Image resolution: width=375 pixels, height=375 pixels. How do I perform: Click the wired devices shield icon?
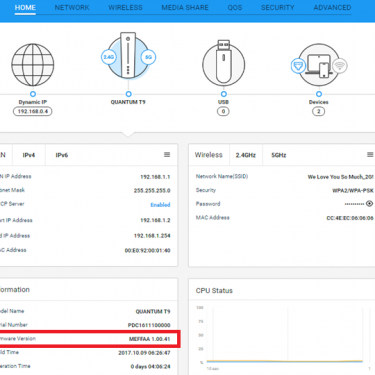tap(298, 66)
